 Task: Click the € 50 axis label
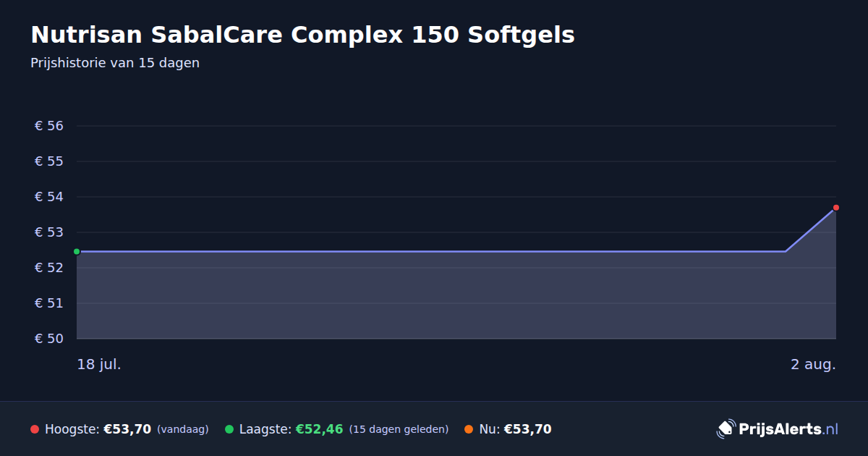coord(49,339)
